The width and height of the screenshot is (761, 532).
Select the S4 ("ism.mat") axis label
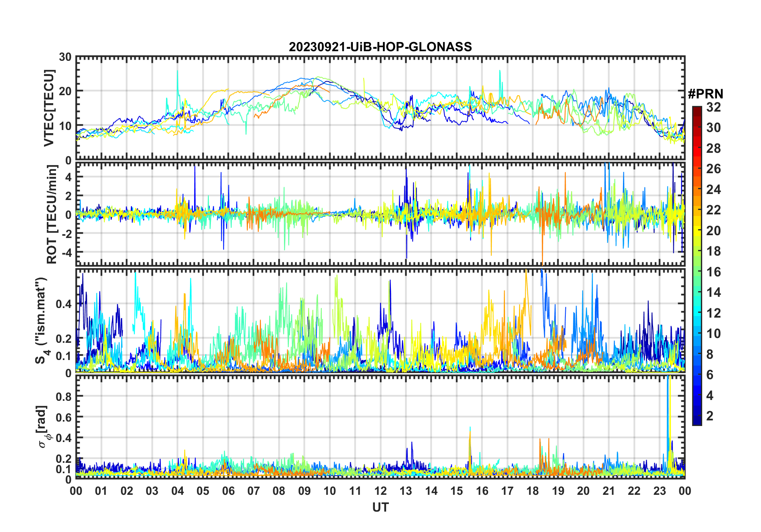tap(41, 321)
